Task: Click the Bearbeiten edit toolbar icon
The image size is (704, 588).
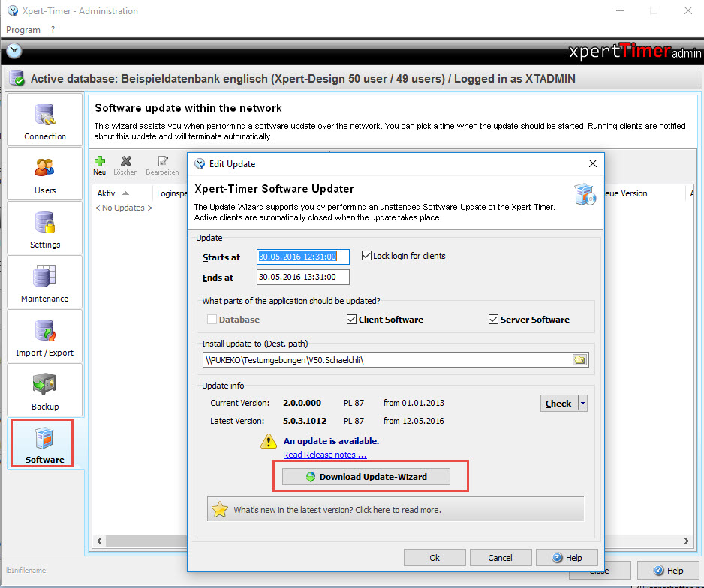Action: point(163,166)
